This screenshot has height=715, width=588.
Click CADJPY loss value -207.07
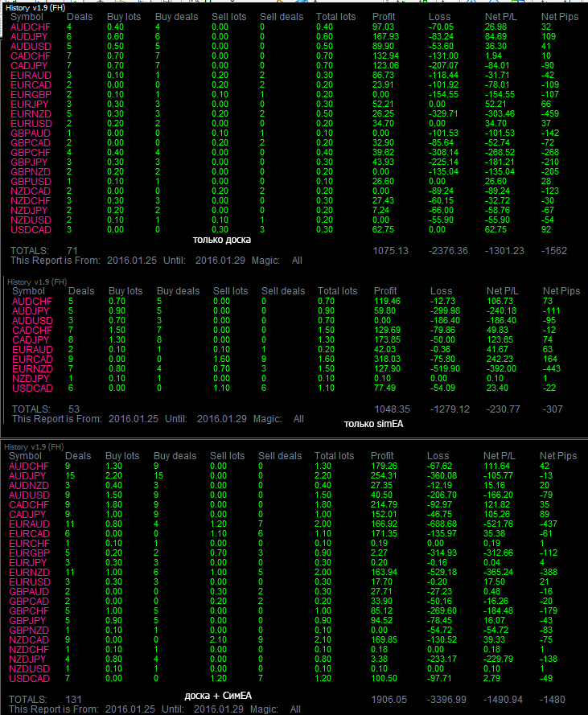(x=443, y=66)
